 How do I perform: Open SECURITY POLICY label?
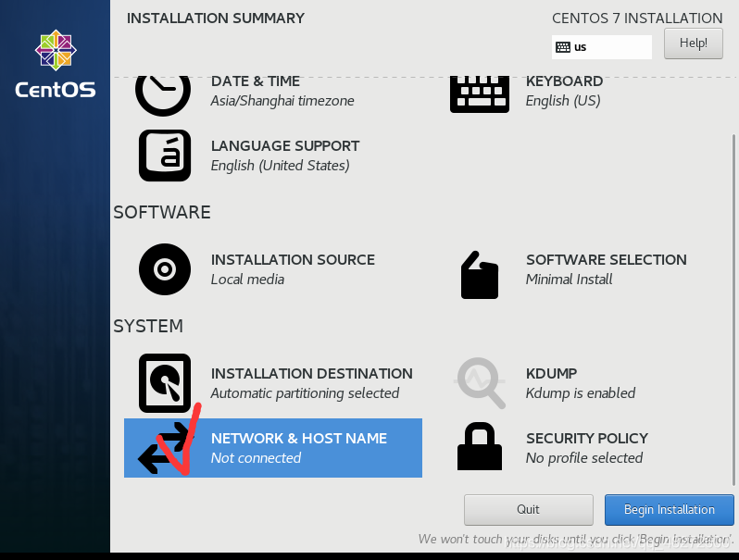(587, 439)
